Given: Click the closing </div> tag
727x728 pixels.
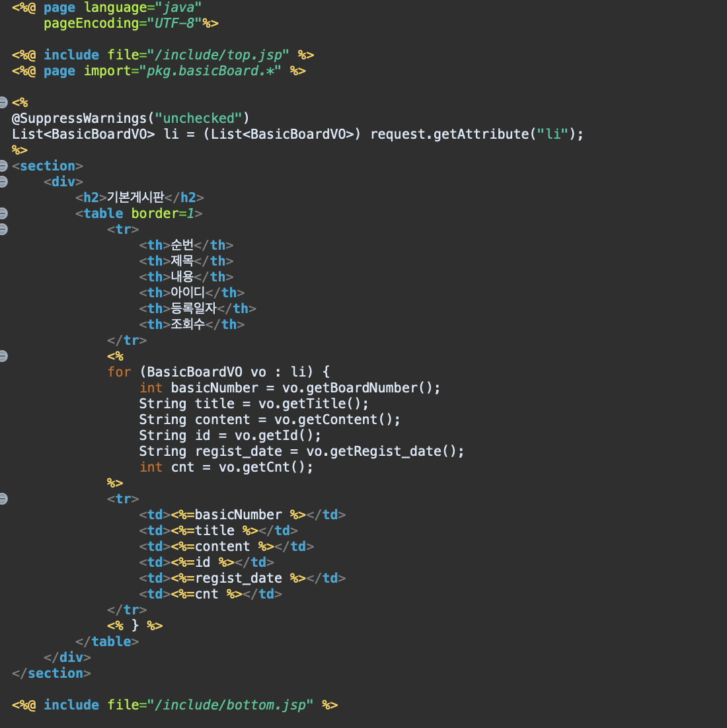Looking at the screenshot, I should (67, 657).
